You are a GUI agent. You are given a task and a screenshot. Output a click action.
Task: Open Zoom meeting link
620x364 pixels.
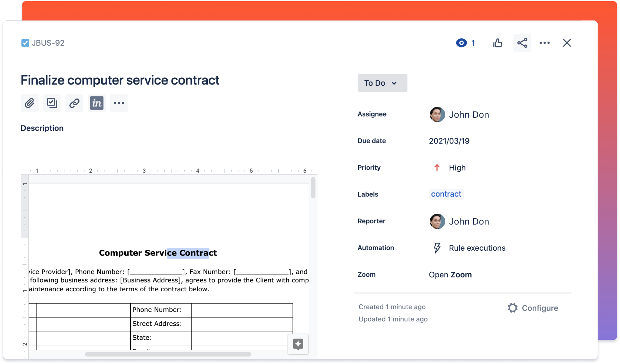(x=450, y=274)
